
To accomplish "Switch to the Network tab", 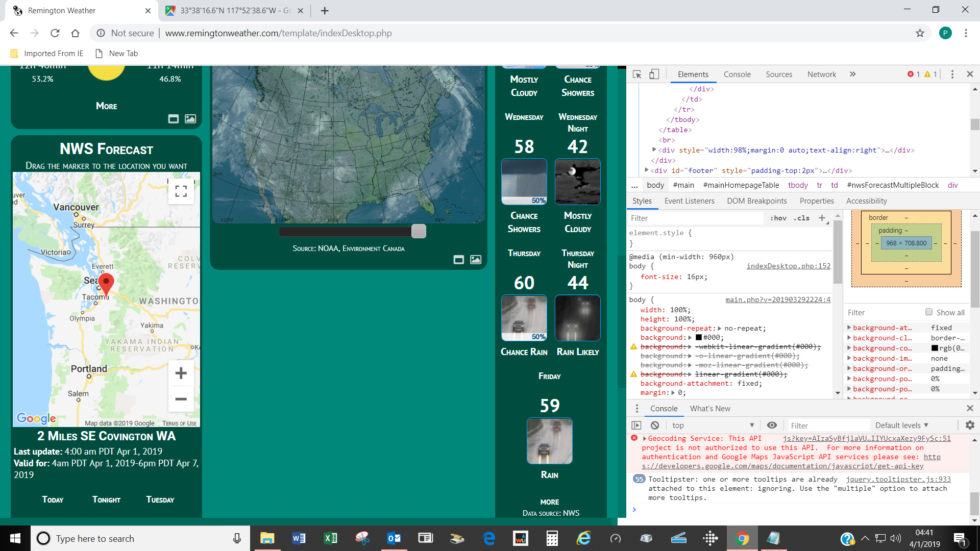I will click(x=822, y=74).
